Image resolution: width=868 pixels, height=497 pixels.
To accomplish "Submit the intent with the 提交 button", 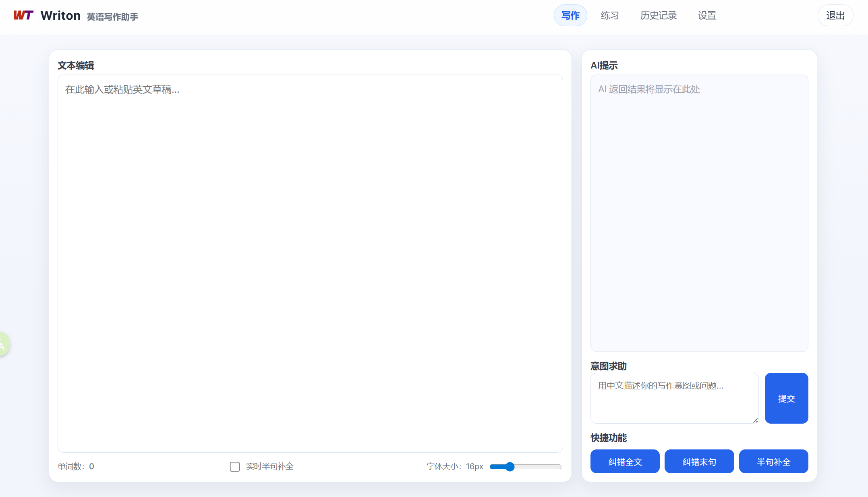I will click(x=786, y=398).
